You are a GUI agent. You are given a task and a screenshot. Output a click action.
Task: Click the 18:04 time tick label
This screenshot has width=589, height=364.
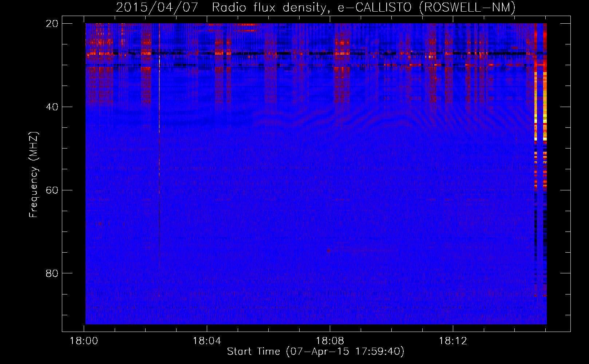(x=207, y=341)
